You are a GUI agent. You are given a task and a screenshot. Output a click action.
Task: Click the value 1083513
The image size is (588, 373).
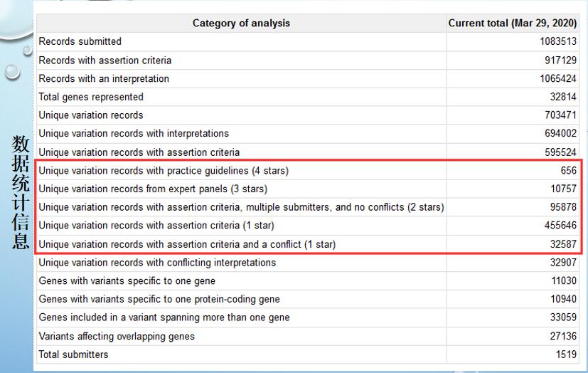557,41
